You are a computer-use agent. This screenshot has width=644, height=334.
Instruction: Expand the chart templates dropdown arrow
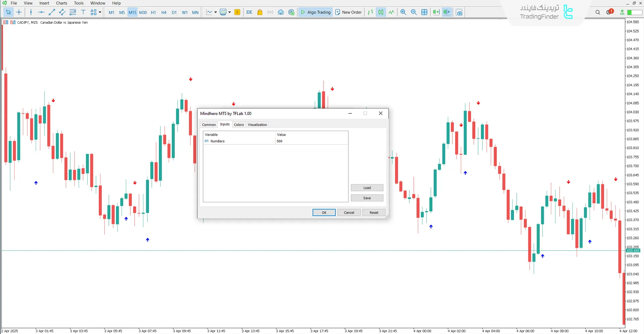pos(230,12)
